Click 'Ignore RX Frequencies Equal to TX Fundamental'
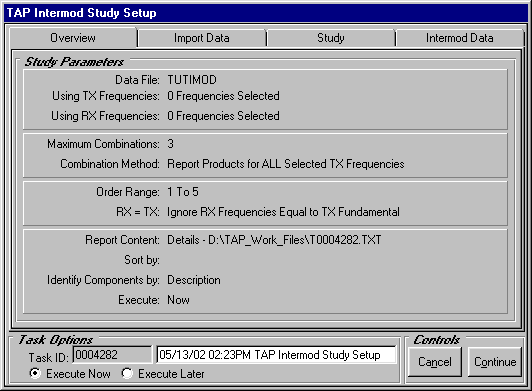Viewport: 532px width, 391px height. (283, 212)
